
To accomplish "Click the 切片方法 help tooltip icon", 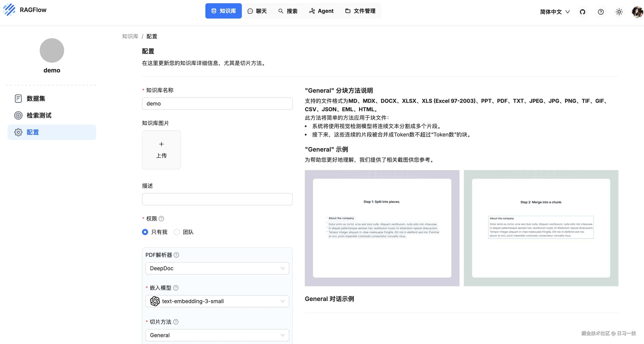I will pyautogui.click(x=176, y=322).
